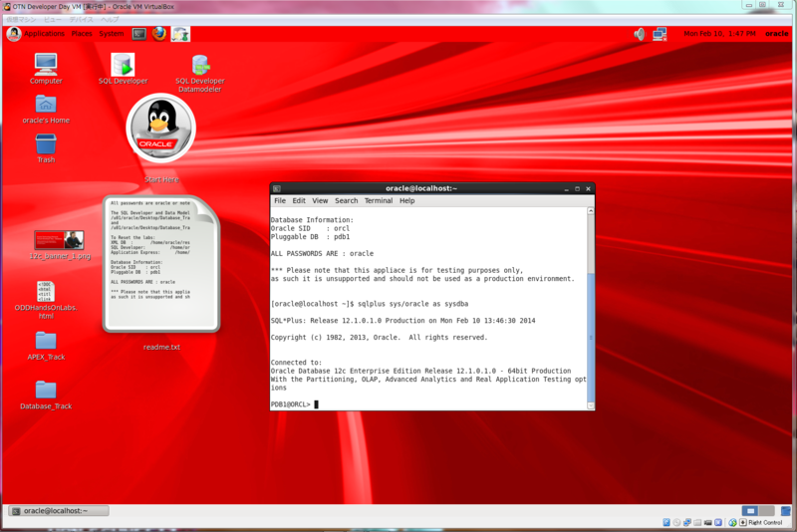The image size is (797, 532).
Task: Click at the PDB1@ORCL> prompt line
Action: (294, 404)
